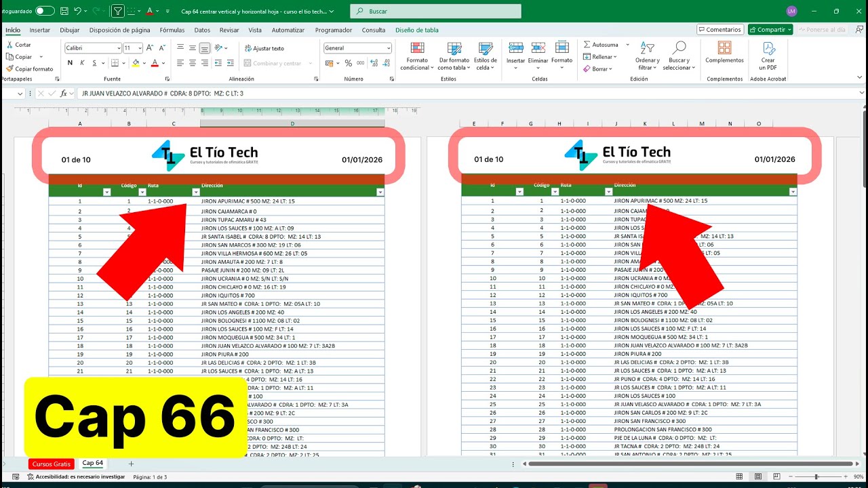The height and width of the screenshot is (488, 868).
Task: Click the font color red A button
Action: pyautogui.click(x=155, y=63)
